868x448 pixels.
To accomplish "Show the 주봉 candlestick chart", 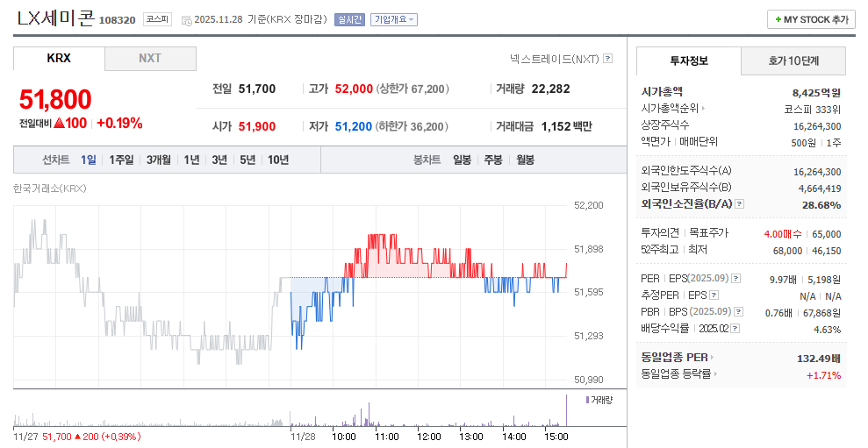I will [x=493, y=160].
